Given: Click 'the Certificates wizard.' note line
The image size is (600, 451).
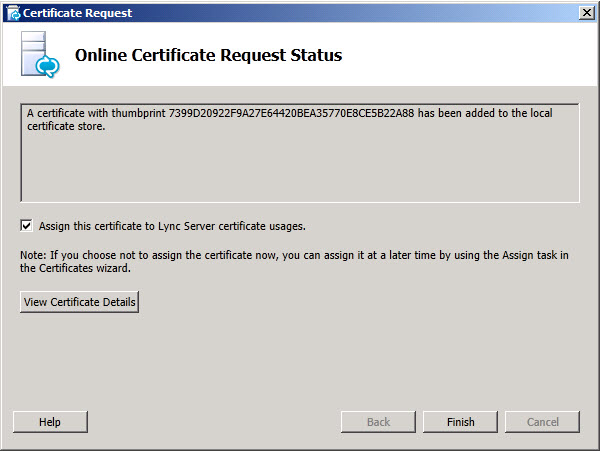Looking at the screenshot, I should 75,268.
